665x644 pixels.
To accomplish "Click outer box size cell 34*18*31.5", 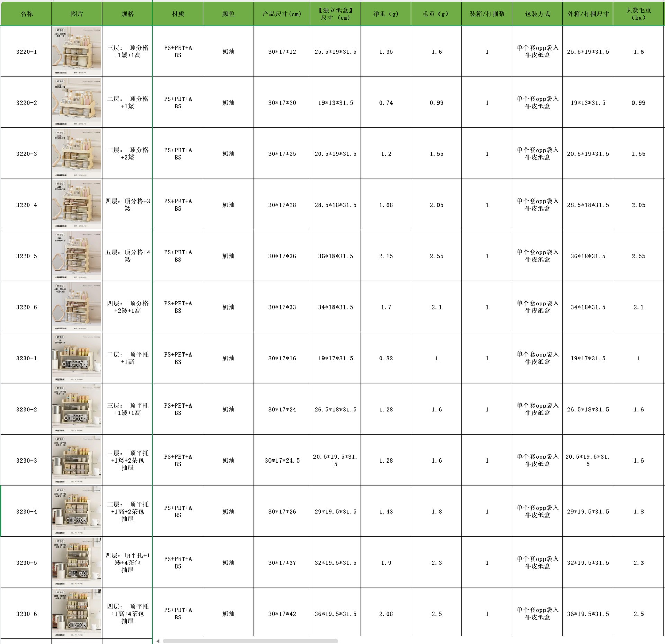I will [x=588, y=307].
